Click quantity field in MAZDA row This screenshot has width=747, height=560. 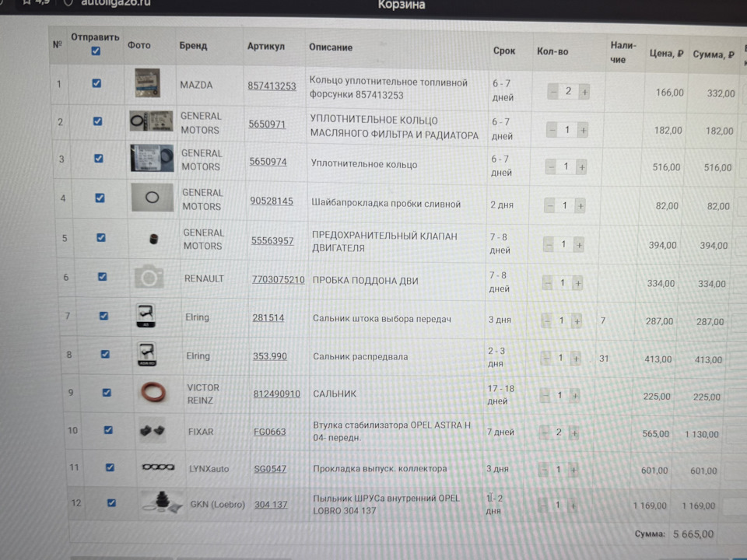[x=568, y=92]
